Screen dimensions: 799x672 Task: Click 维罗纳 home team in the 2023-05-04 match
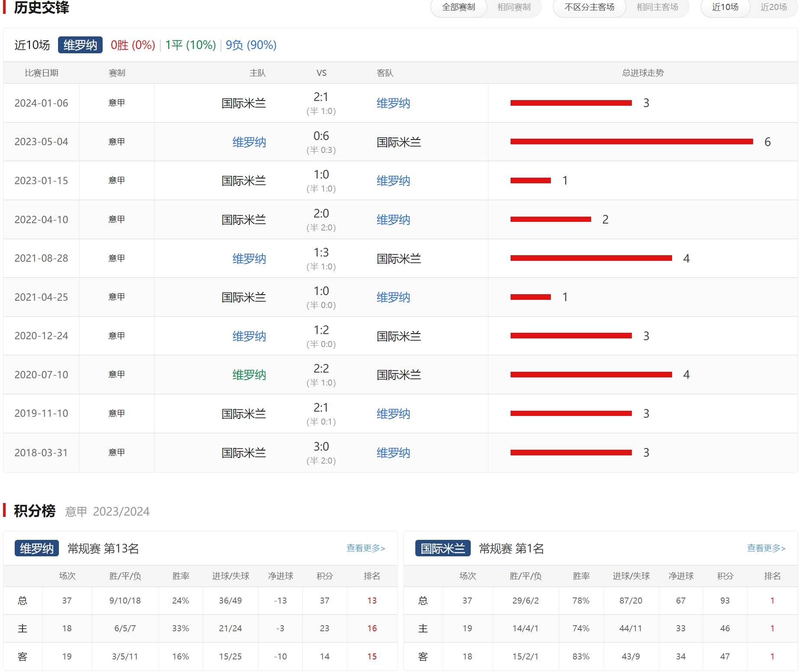click(x=249, y=142)
